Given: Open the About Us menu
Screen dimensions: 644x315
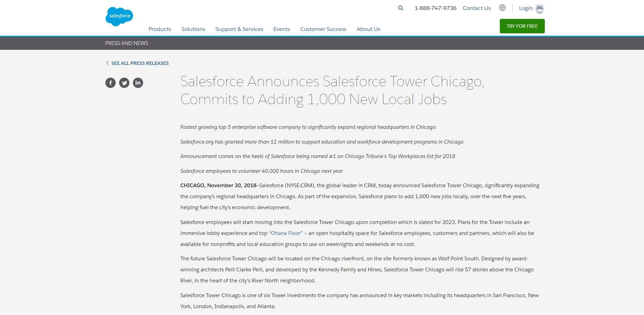Looking at the screenshot, I should (368, 29).
